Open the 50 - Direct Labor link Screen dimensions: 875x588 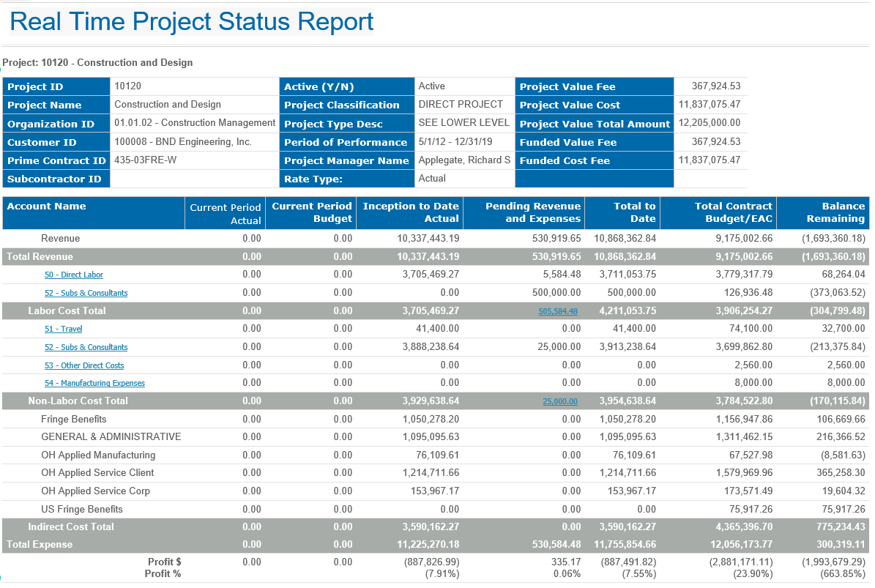pyautogui.click(x=74, y=275)
